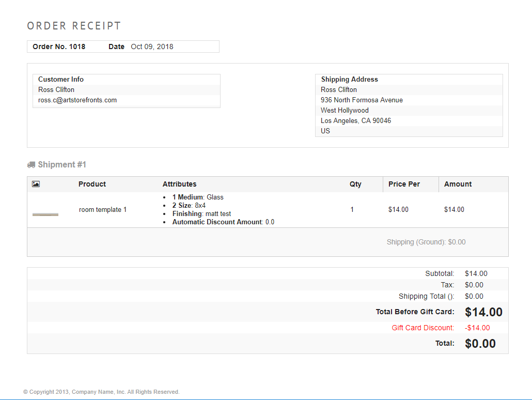532x400 pixels.
Task: Click the Customer Info heading
Action: (61, 79)
